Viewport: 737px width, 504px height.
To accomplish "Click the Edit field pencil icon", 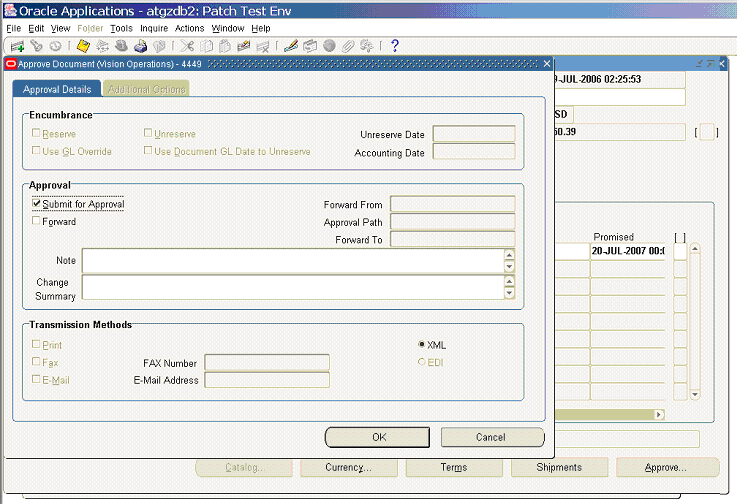I will click(291, 46).
